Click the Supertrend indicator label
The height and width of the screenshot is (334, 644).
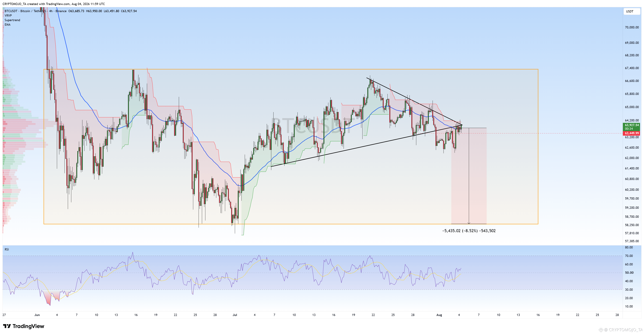pyautogui.click(x=12, y=20)
